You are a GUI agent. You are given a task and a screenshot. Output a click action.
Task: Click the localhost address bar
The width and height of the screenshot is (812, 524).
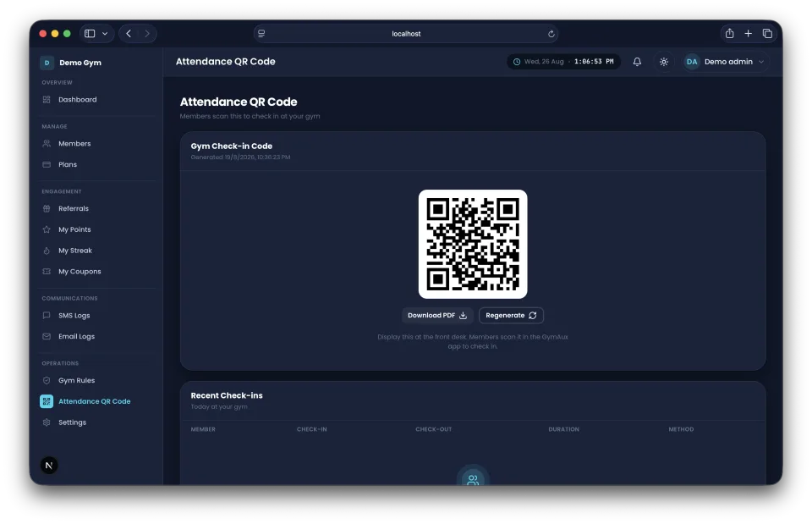[406, 34]
